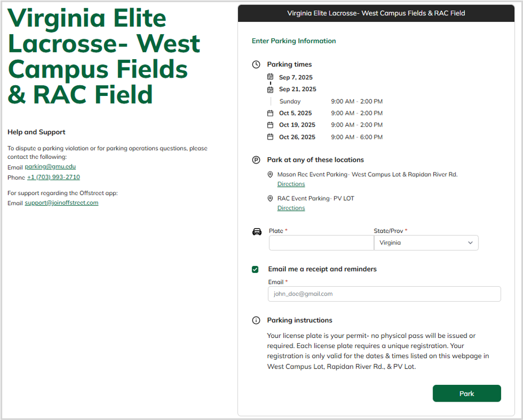This screenshot has width=523, height=420.
Task: Click the calendar icon next to Sep 7, 2025
Action: click(271, 77)
